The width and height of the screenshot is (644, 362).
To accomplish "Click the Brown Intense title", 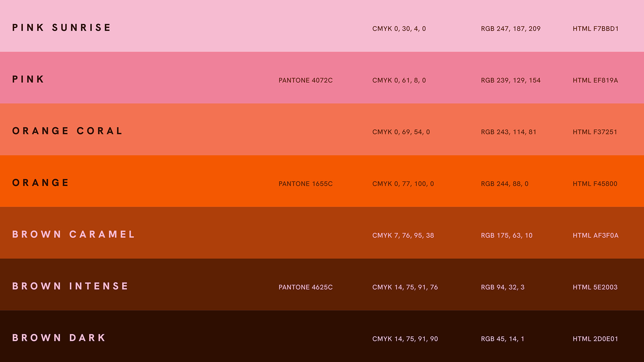I will pyautogui.click(x=70, y=286).
